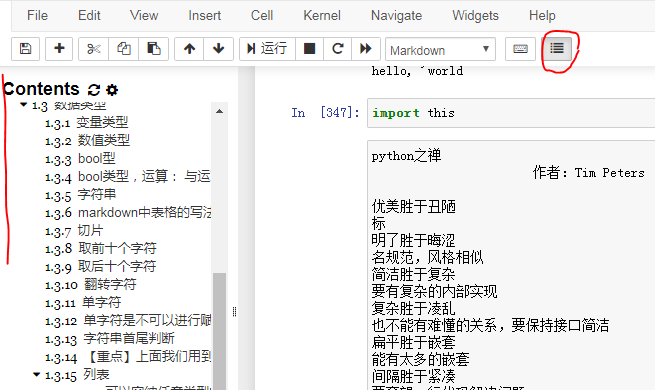Go to section 1.3.7 切片
Screen dimensions: 655x390
click(74, 230)
